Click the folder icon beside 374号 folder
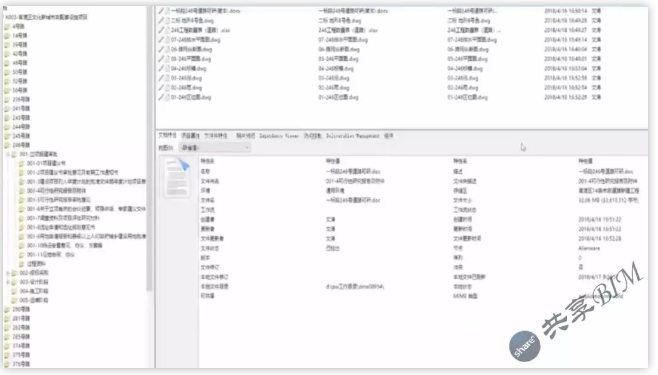Viewport: 658px width, 375px height. (7, 346)
